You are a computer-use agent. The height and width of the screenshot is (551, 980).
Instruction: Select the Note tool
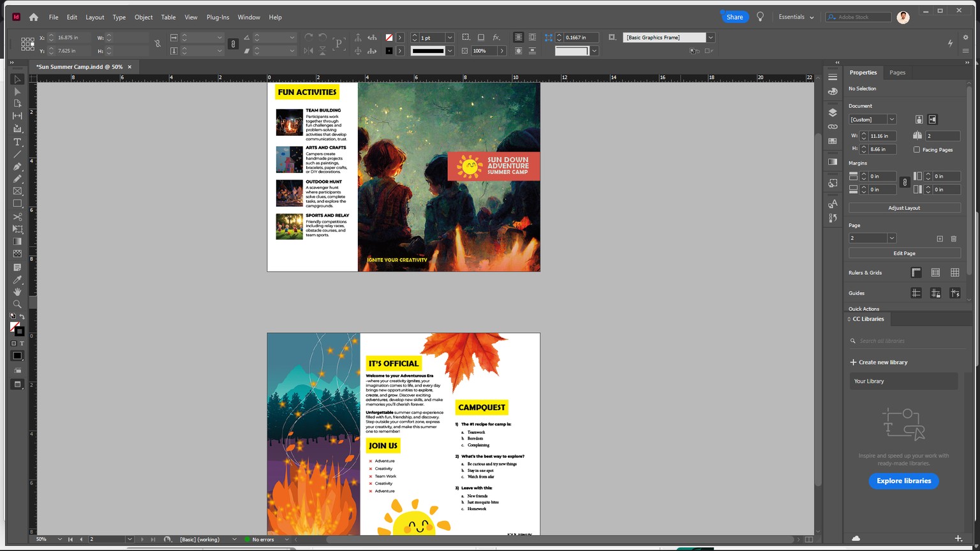pos(17,267)
